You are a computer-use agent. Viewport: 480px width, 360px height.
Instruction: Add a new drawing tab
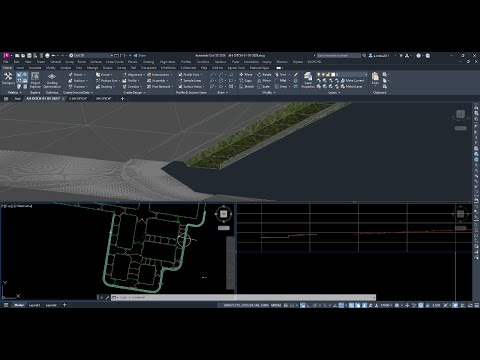pyautogui.click(x=122, y=99)
